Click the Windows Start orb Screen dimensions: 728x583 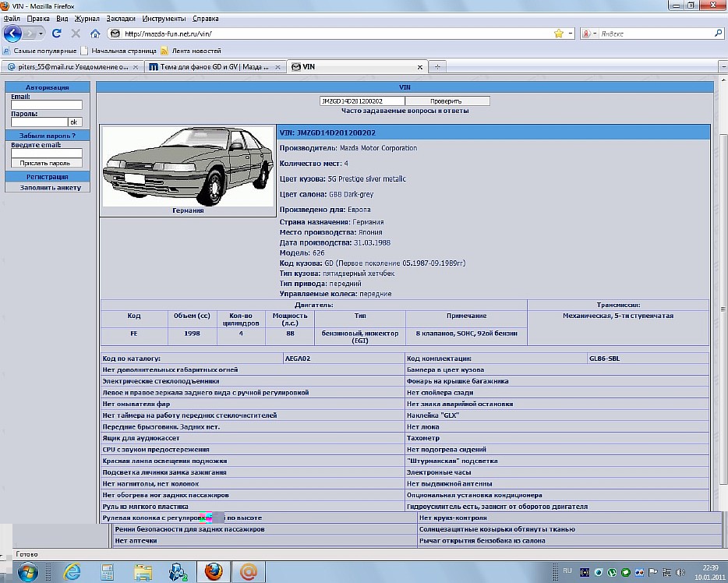pyautogui.click(x=27, y=571)
